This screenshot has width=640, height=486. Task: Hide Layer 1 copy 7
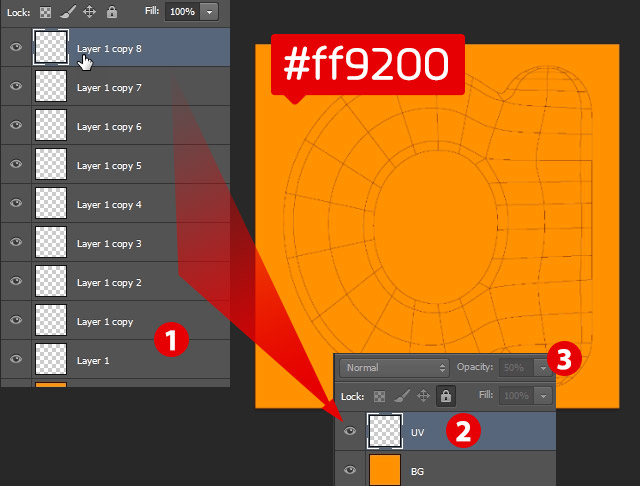tap(16, 86)
